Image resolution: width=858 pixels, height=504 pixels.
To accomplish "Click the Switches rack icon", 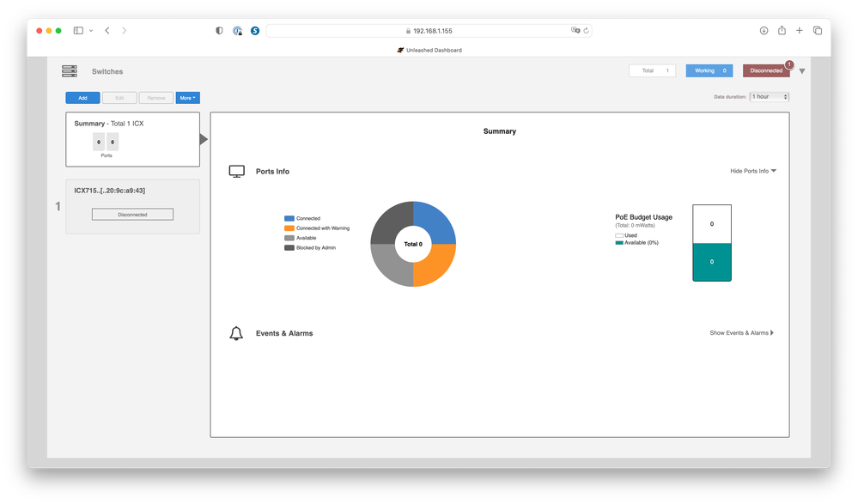I will pos(70,71).
